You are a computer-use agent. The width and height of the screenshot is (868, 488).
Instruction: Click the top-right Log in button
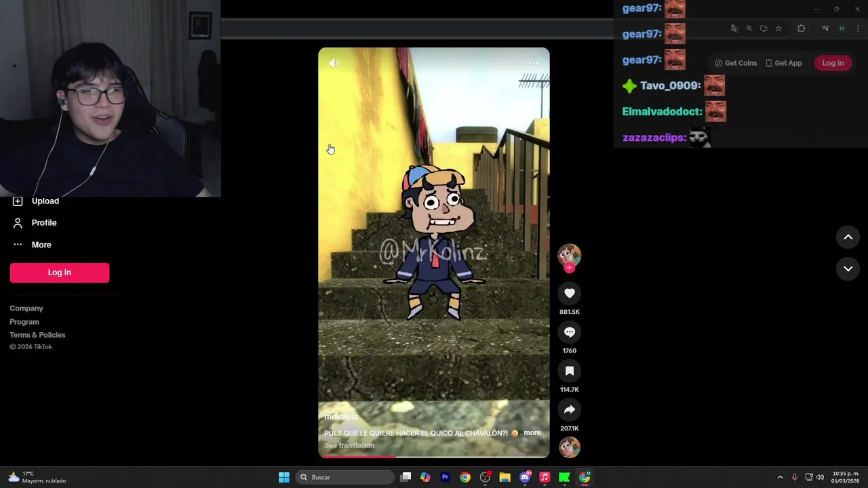coord(833,63)
